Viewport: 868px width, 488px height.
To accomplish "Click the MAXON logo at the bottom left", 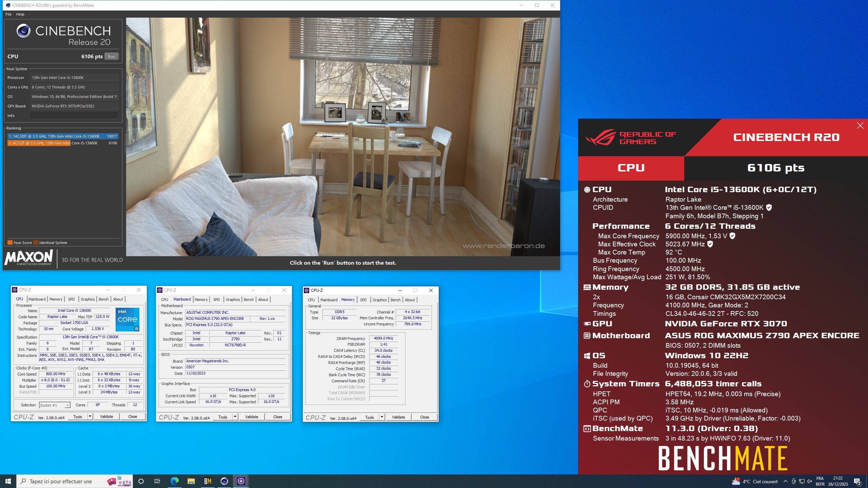I will coord(28,258).
